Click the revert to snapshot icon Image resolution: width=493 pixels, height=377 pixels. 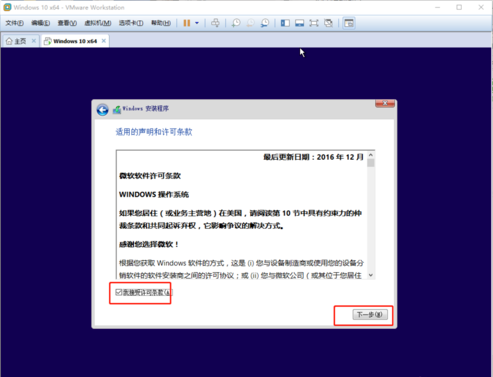250,23
